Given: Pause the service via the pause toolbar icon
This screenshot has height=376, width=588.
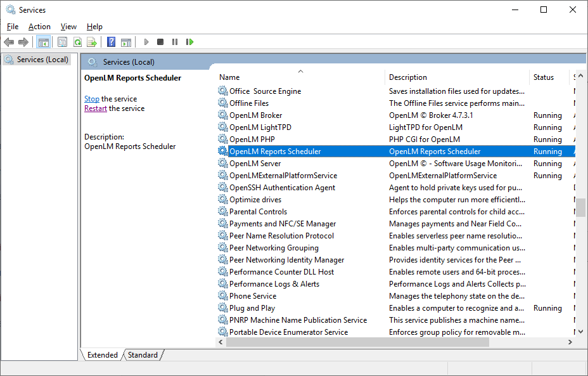Looking at the screenshot, I should coord(175,42).
